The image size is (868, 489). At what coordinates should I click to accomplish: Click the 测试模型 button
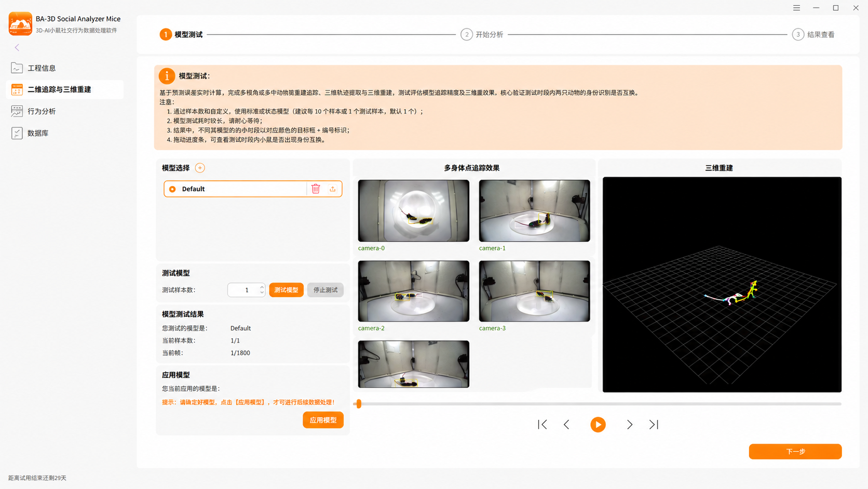pyautogui.click(x=286, y=290)
